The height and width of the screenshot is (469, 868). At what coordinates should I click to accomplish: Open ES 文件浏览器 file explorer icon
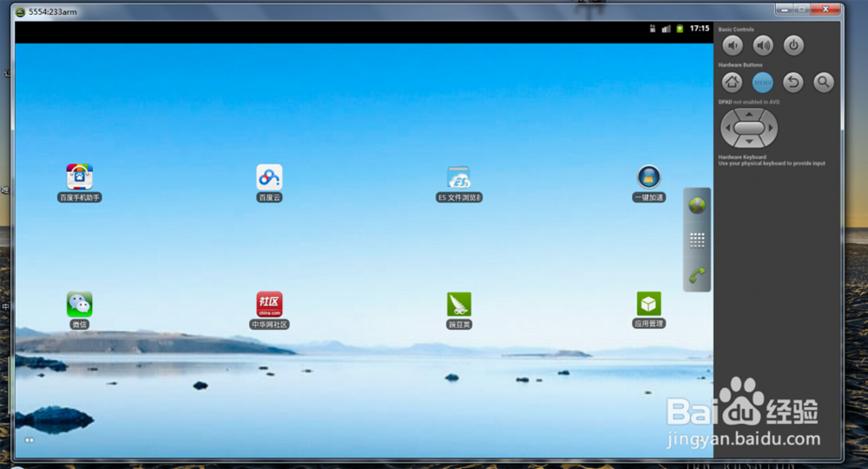click(459, 178)
